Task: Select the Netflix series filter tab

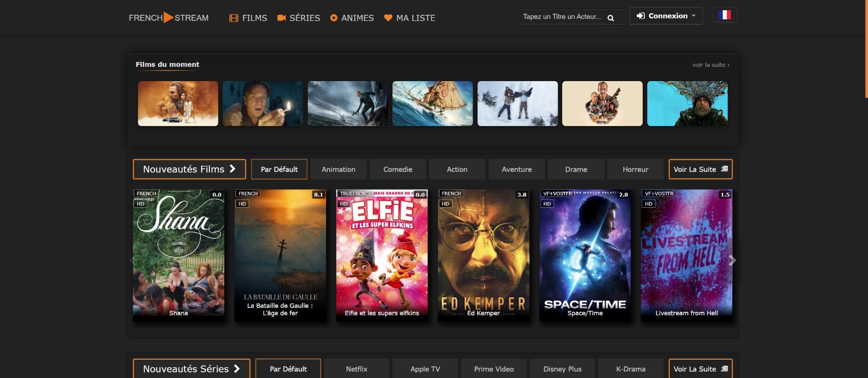Action: 357,369
